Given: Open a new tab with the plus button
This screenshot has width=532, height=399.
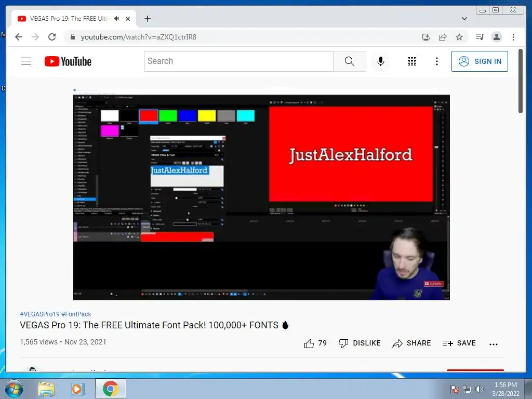Looking at the screenshot, I should click(x=147, y=19).
